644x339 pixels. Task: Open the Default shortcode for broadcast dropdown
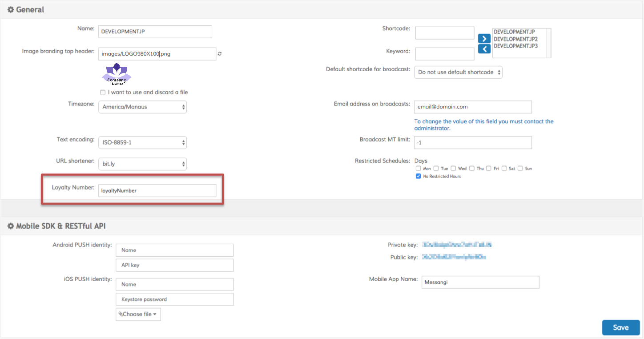(x=458, y=73)
